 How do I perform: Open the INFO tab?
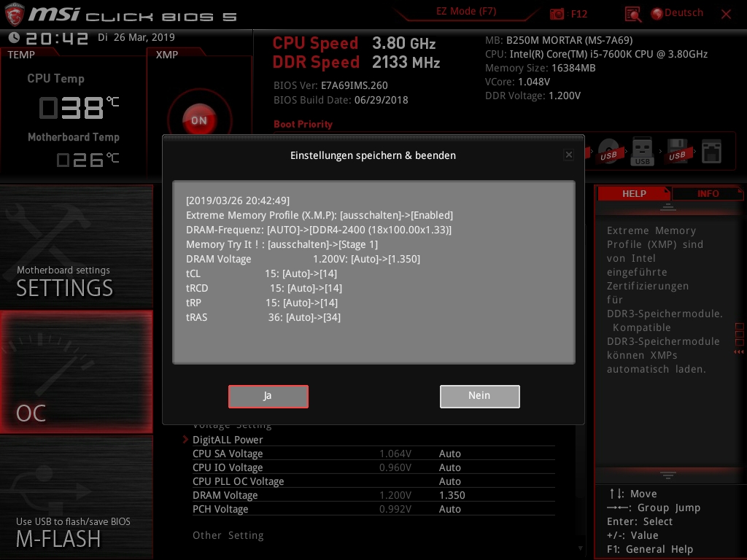point(708,193)
